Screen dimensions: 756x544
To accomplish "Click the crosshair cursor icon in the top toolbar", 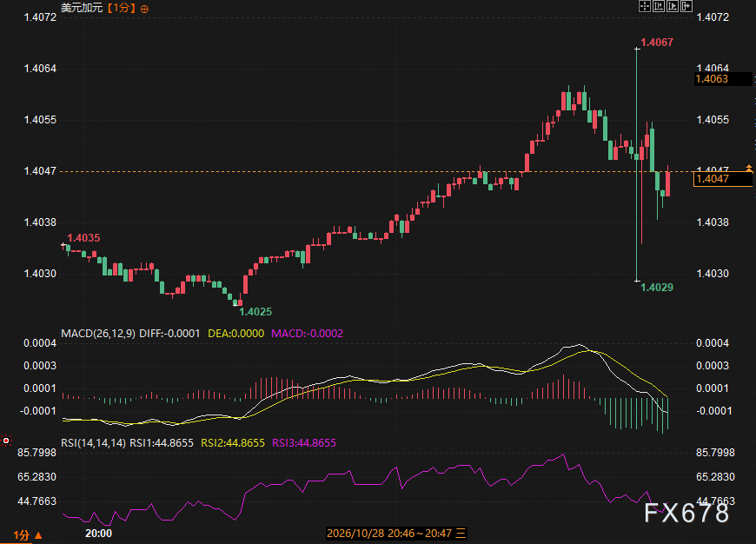I will [x=644, y=6].
